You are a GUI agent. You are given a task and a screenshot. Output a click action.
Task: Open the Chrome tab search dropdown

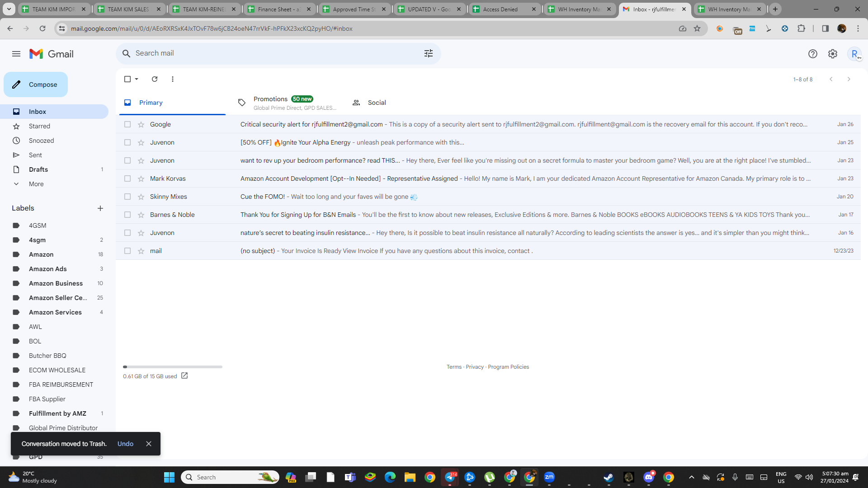pyautogui.click(x=9, y=9)
